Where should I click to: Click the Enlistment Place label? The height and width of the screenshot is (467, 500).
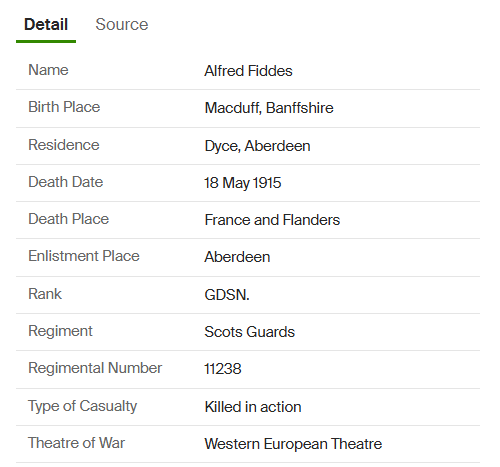84,256
